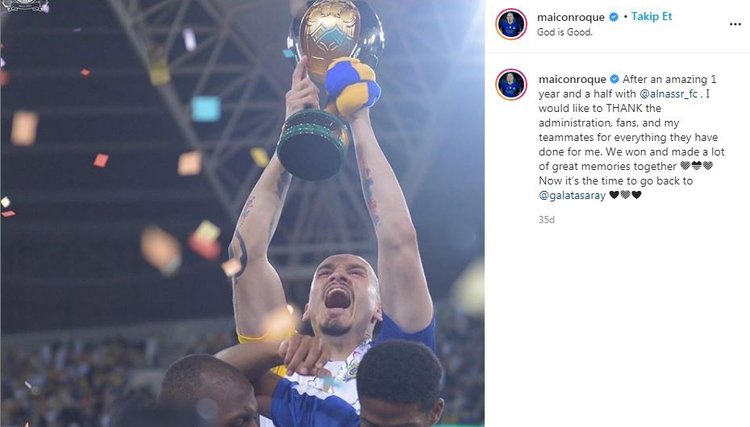Image resolution: width=750 pixels, height=427 pixels.
Task: Open maiconroque username in the header
Action: [571, 17]
